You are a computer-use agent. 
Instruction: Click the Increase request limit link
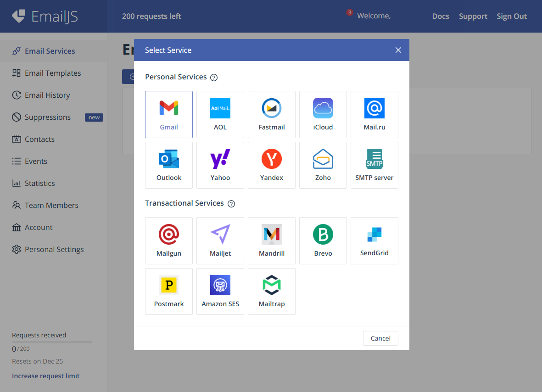click(45, 376)
